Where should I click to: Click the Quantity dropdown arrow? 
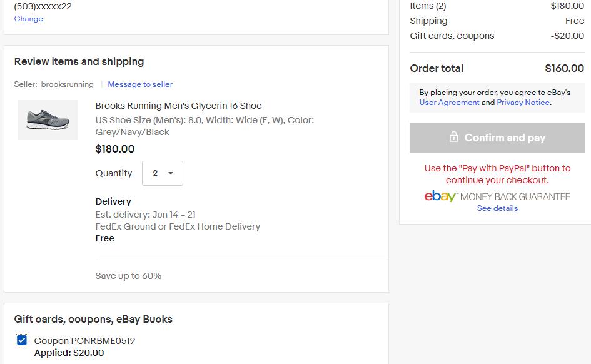[x=171, y=173]
